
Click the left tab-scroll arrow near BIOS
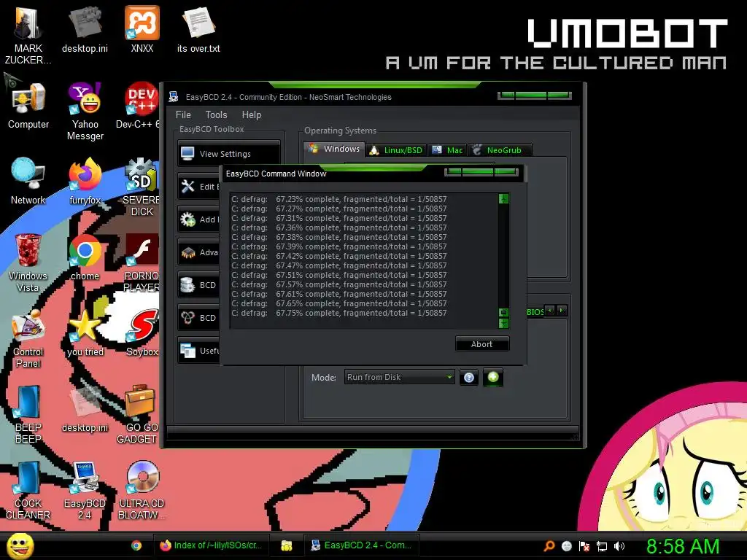550,311
